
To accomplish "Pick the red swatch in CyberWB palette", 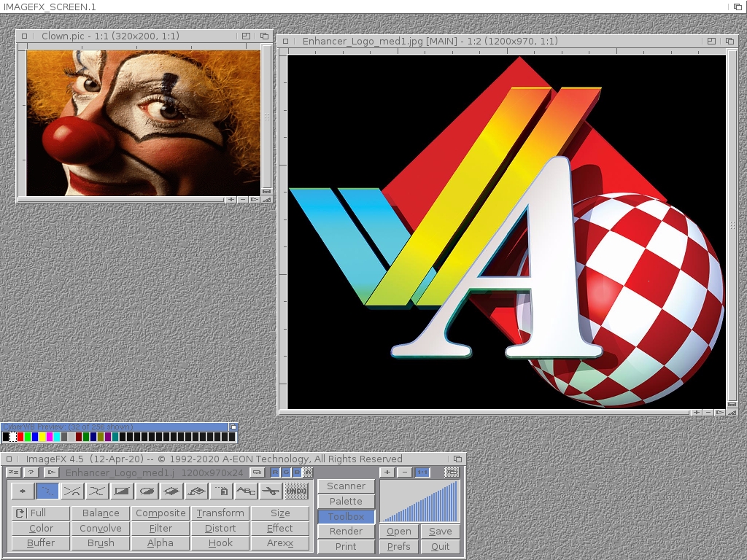I will (20, 437).
